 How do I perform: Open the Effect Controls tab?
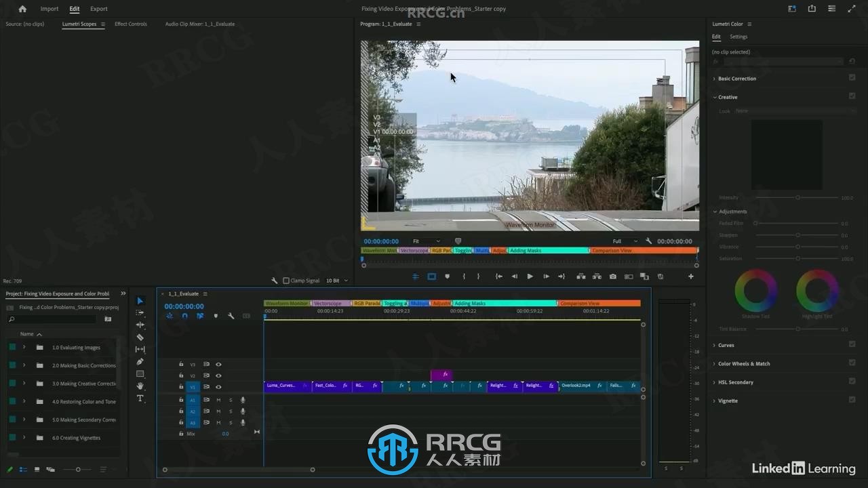[x=131, y=24]
